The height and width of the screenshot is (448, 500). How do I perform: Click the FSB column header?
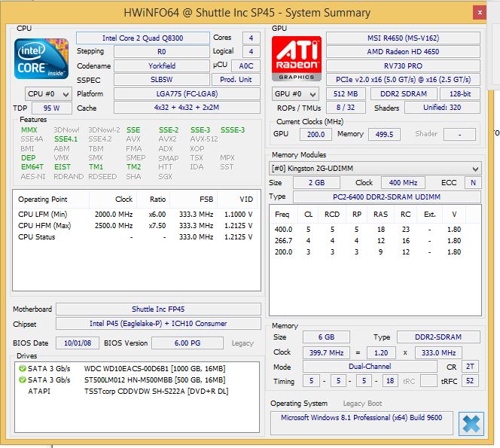point(194,200)
